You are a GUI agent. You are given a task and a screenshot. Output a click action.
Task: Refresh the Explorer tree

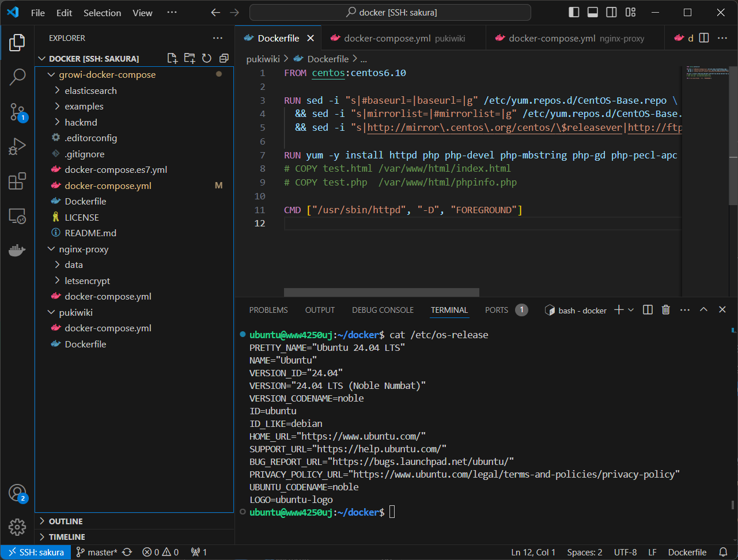207,58
